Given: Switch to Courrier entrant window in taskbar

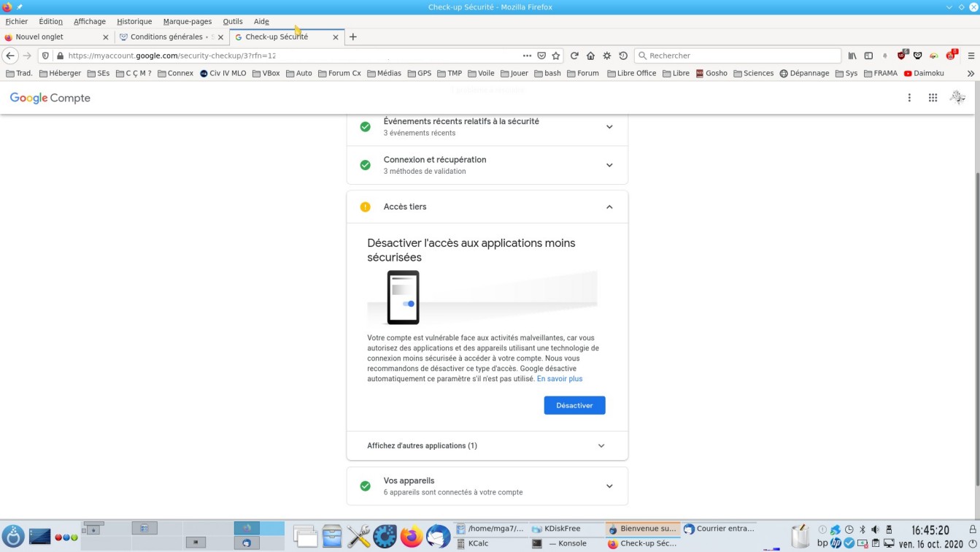Looking at the screenshot, I should 719,529.
